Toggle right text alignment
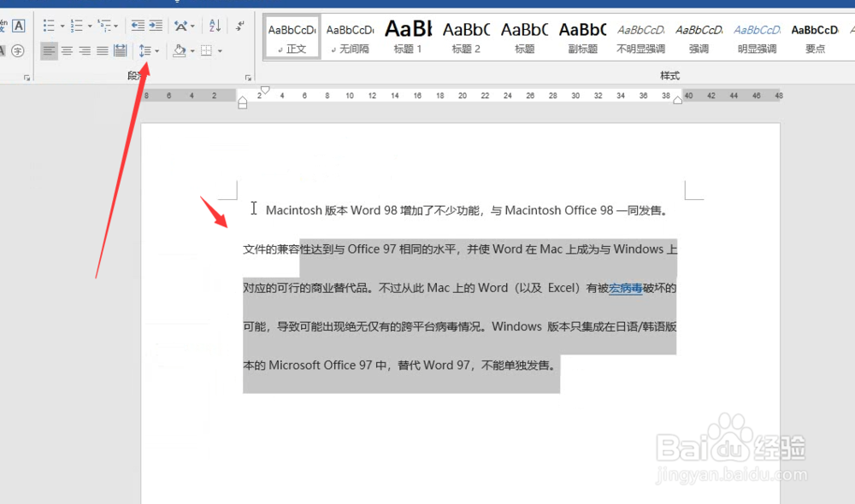 pyautogui.click(x=85, y=50)
